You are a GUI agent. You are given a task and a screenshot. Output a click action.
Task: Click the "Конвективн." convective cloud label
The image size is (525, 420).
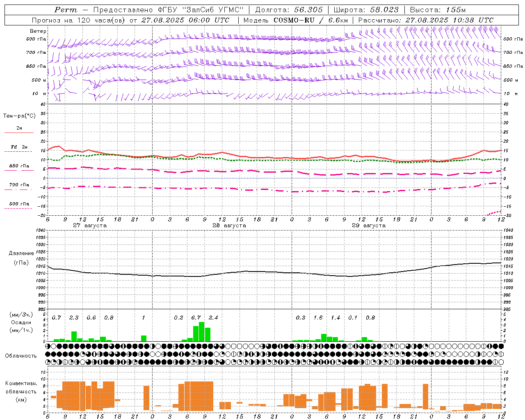tap(21, 383)
